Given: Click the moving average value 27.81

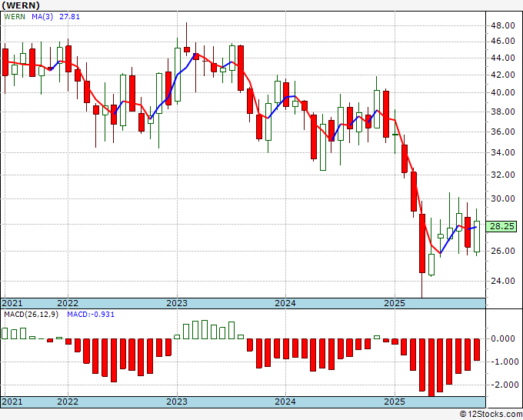Looking at the screenshot, I should coord(70,17).
